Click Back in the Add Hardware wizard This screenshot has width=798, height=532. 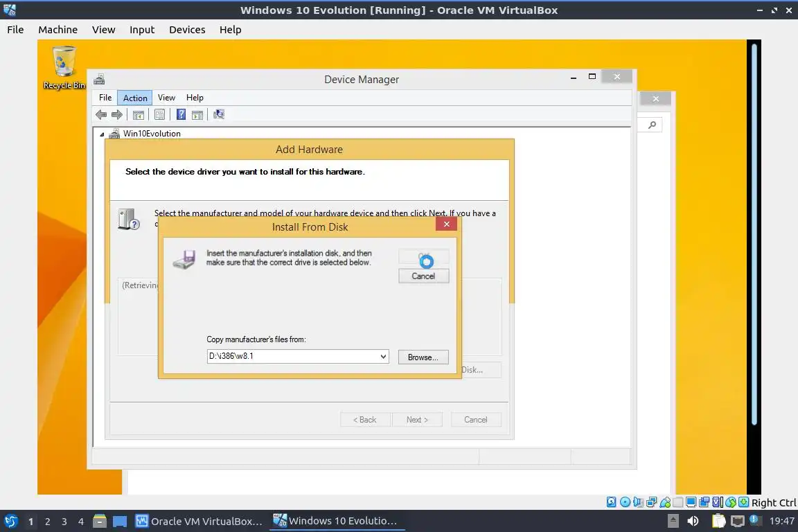[x=365, y=420]
